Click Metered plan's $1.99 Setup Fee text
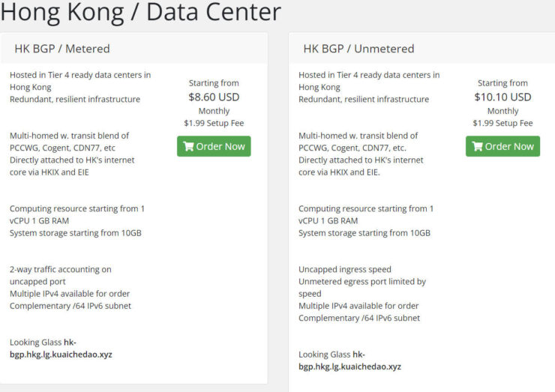The height and width of the screenshot is (392, 555). click(214, 123)
